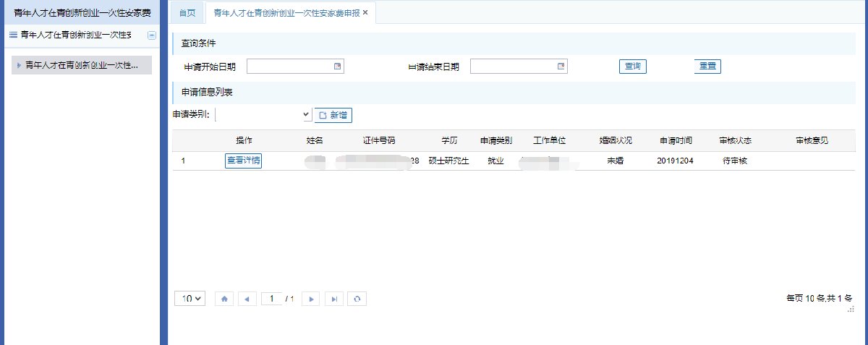The height and width of the screenshot is (345, 868).
Task: Click the sidebar group header 青年人才在青创新创业一次性
Action: pyautogui.click(x=77, y=35)
